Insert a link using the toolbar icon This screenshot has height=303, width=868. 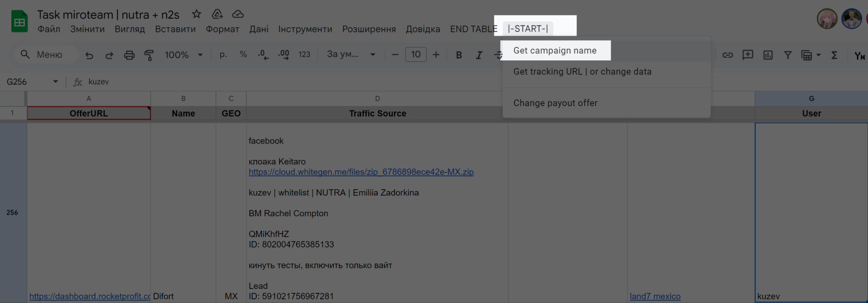pos(727,55)
